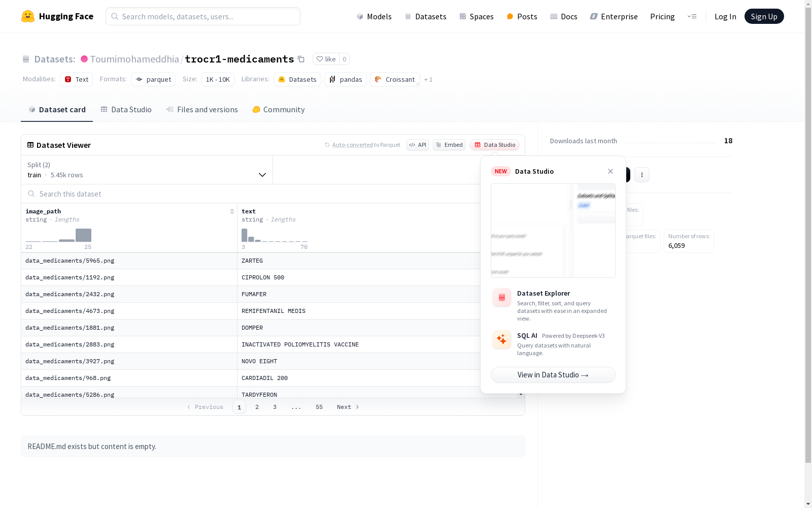Copy dataset name with copy icon
The height and width of the screenshot is (508, 812).
pyautogui.click(x=301, y=59)
